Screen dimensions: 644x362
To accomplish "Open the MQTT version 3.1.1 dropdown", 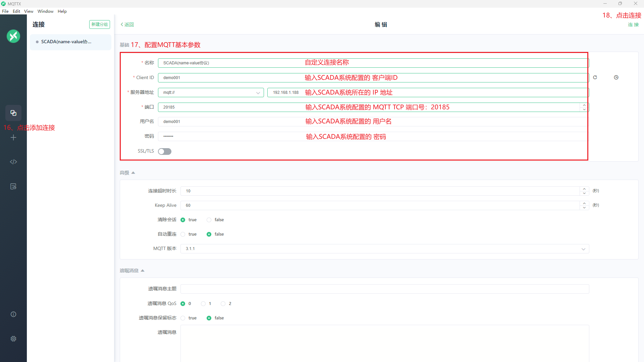I will [x=384, y=249].
